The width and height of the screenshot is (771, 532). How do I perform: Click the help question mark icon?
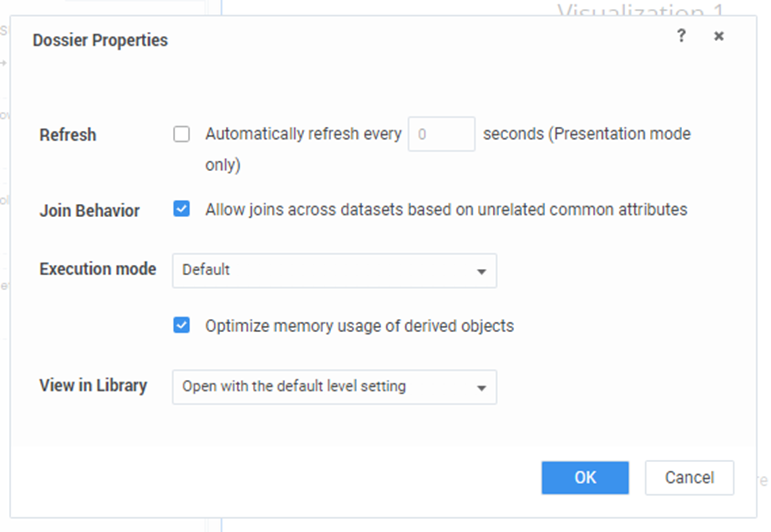[x=681, y=36]
